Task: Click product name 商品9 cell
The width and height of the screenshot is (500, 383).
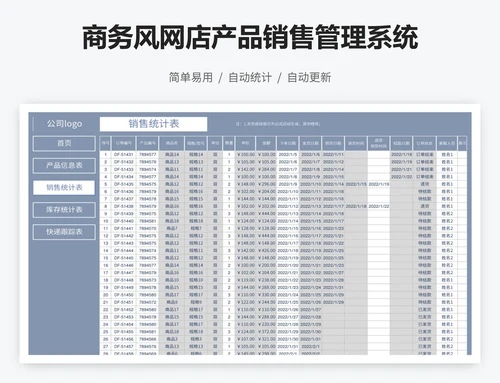Action: click(x=172, y=302)
